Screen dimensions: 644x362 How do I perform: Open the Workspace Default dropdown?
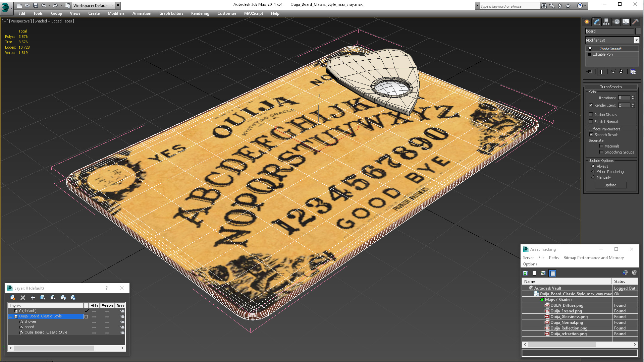113,5
